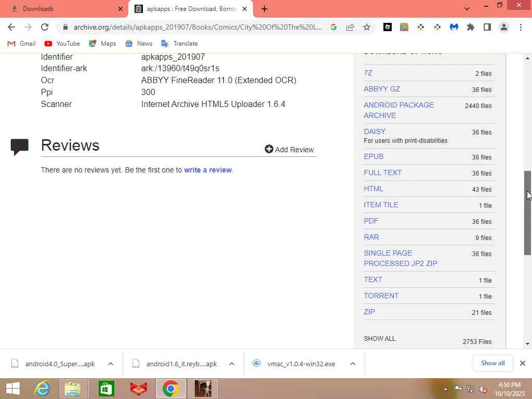The image size is (532, 399).
Task: Click the forward navigation arrow
Action: pos(28,27)
